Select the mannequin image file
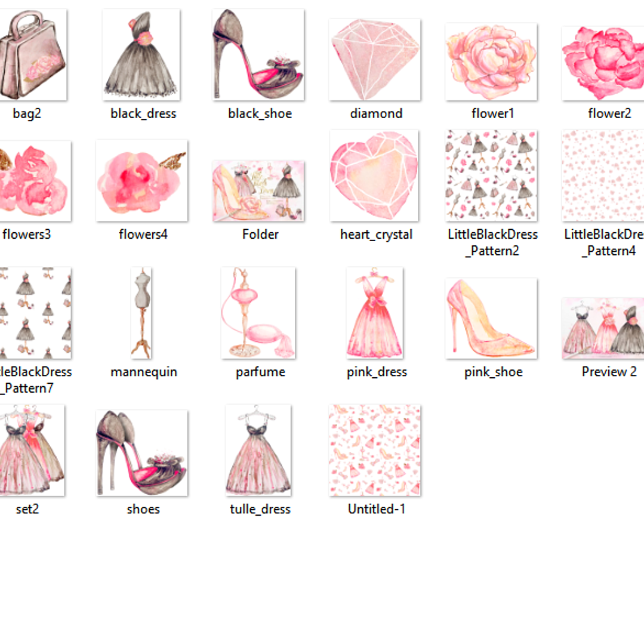Viewport: 644px width, 644px height. point(141,313)
